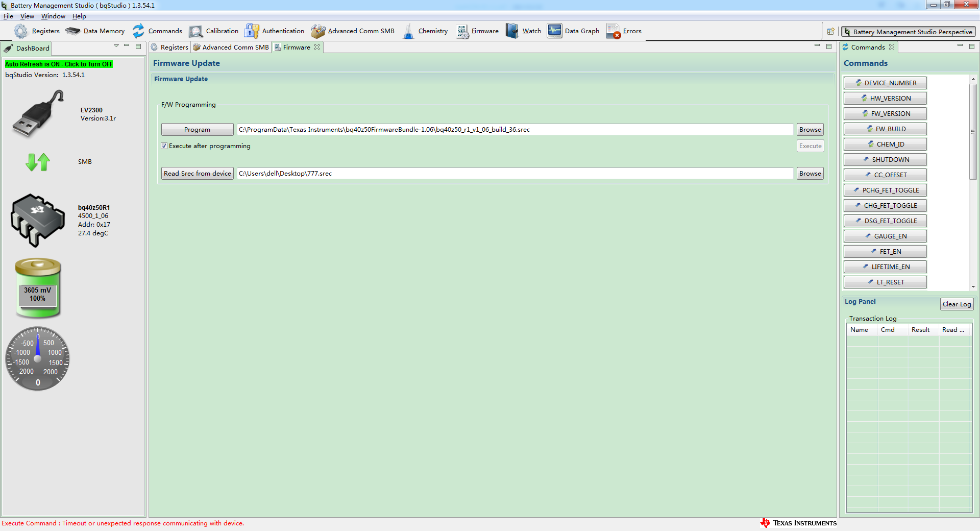Turn off Auto Refresh in DashBoard
This screenshot has width=980, height=531.
click(x=59, y=64)
